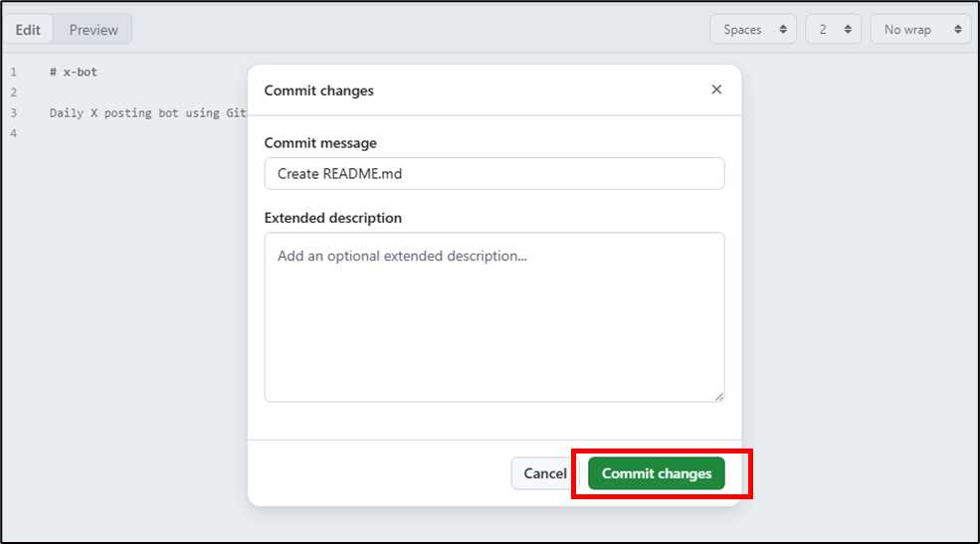Select line number 3 in the gutter
This screenshot has width=980, height=544.
click(x=14, y=113)
